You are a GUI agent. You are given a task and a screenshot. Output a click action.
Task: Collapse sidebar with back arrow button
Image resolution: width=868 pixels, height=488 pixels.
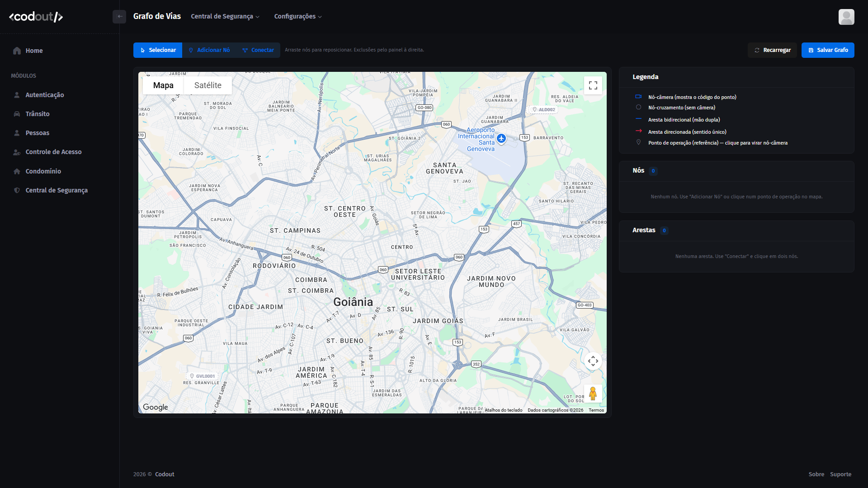click(119, 16)
